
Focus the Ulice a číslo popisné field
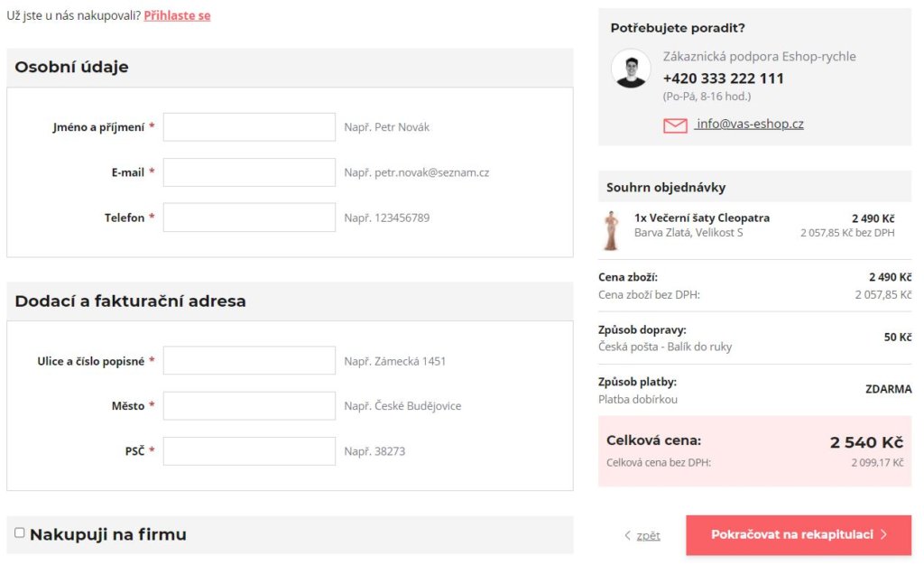[249, 360]
